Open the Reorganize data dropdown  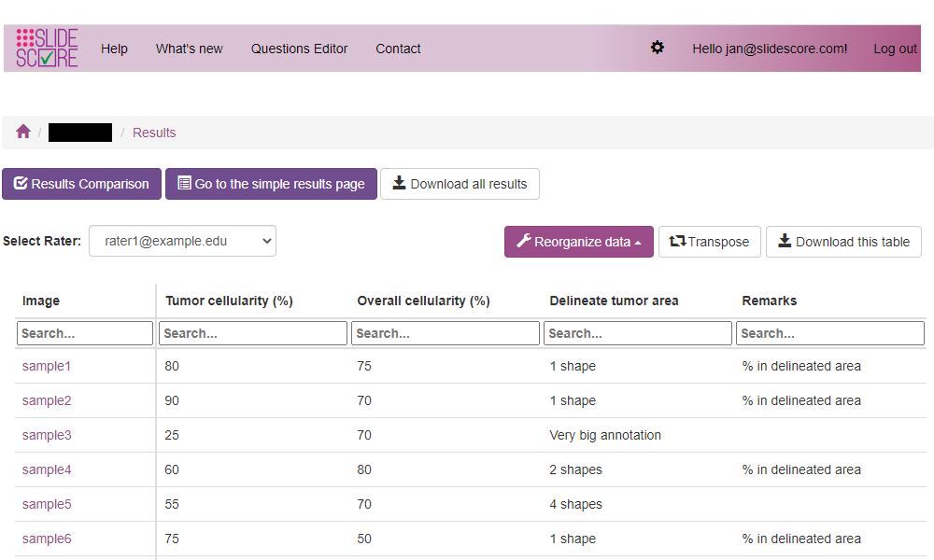click(x=579, y=242)
